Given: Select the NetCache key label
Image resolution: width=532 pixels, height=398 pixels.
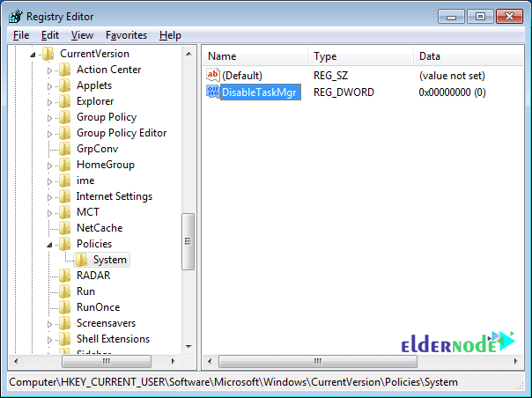Looking at the screenshot, I should [x=100, y=228].
